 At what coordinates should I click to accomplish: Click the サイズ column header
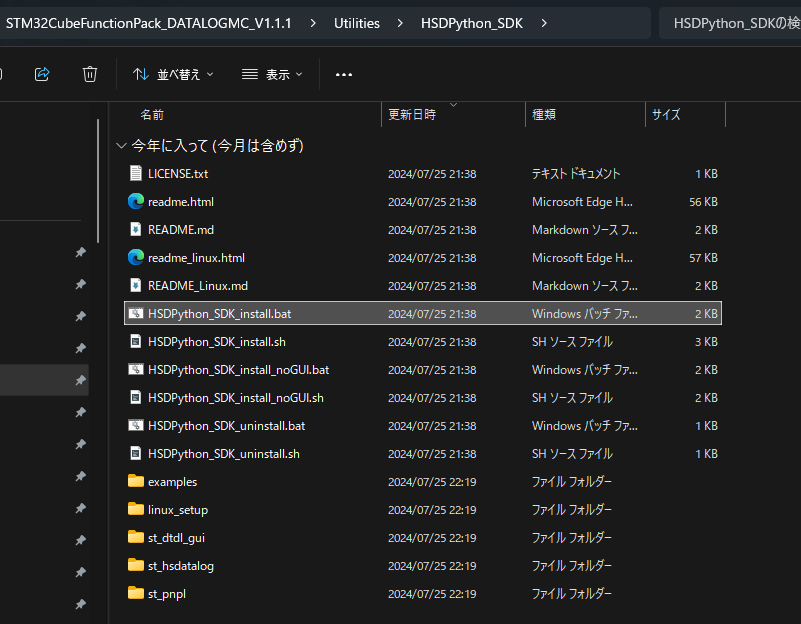tap(666, 114)
